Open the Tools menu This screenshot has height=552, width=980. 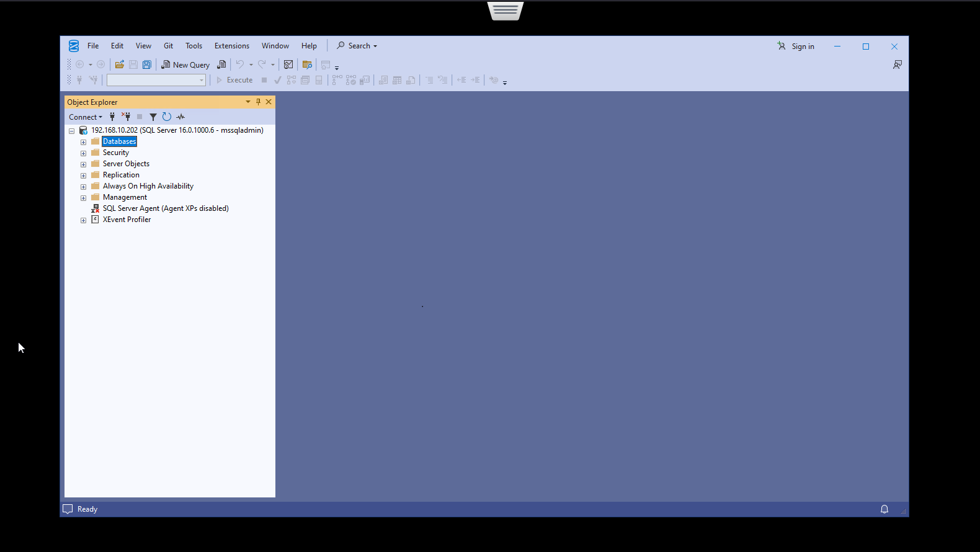194,46
